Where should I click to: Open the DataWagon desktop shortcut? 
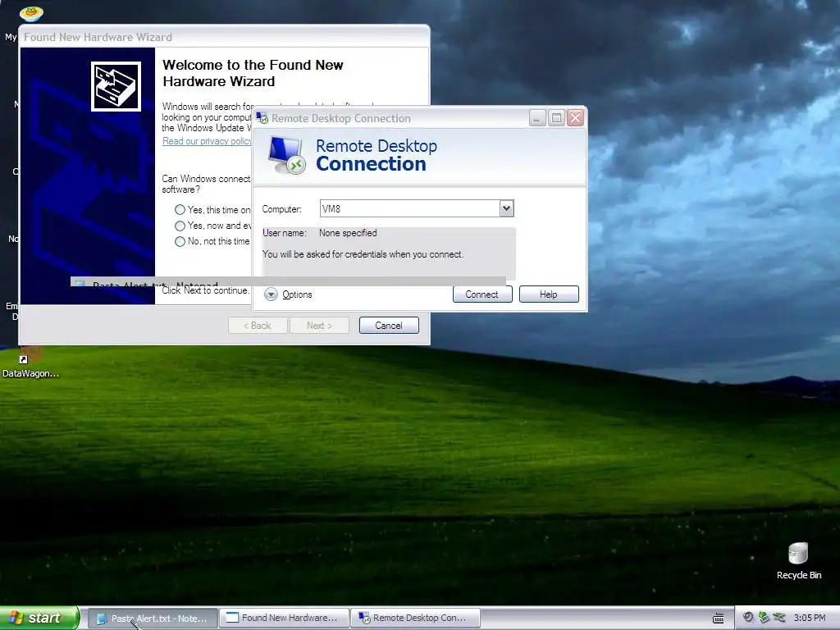click(30, 363)
